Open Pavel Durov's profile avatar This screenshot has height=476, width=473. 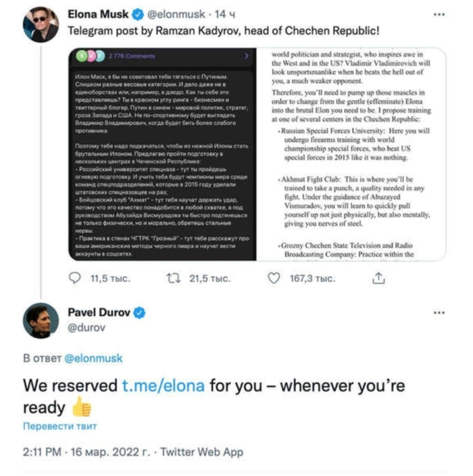(41, 320)
